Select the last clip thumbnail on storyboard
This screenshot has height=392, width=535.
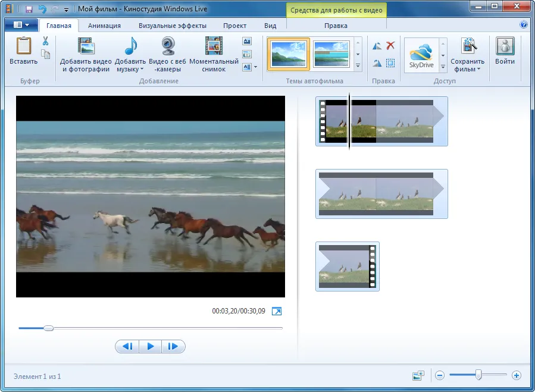click(x=348, y=266)
